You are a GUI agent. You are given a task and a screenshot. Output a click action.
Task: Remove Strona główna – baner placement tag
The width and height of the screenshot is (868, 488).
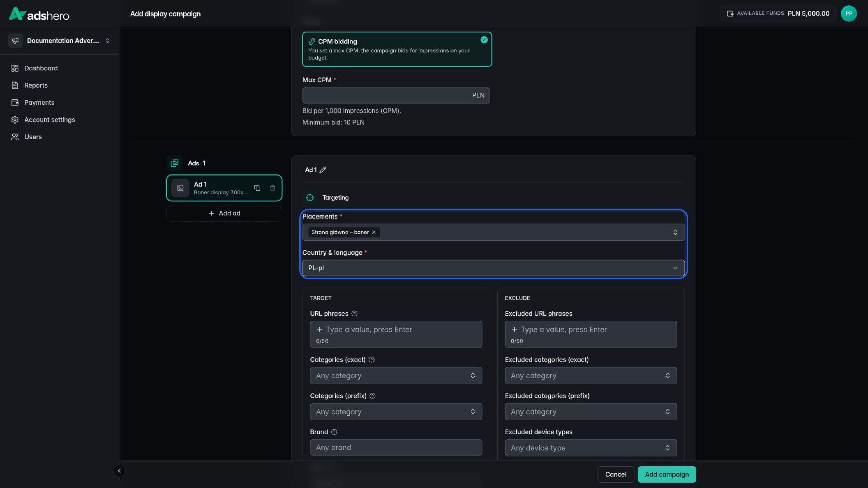374,232
